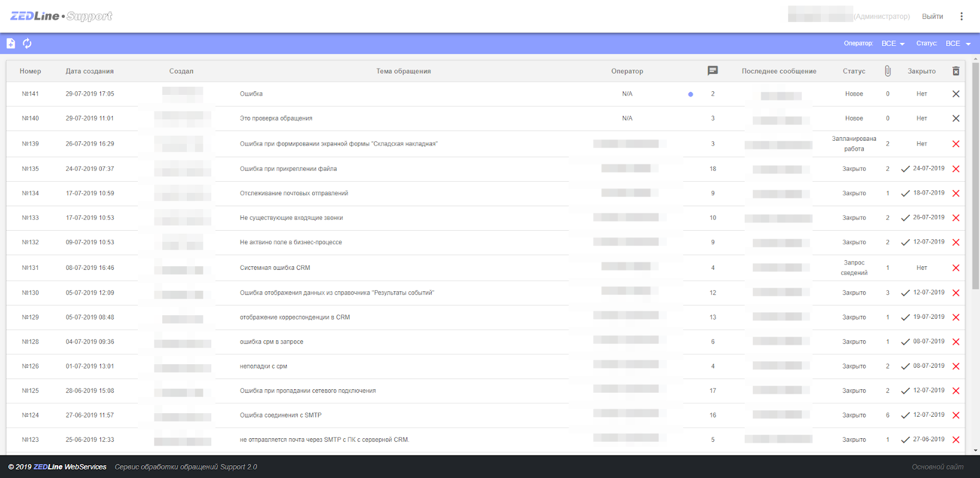Delete ticket №139 with the red X
The height and width of the screenshot is (478, 980).
(956, 144)
